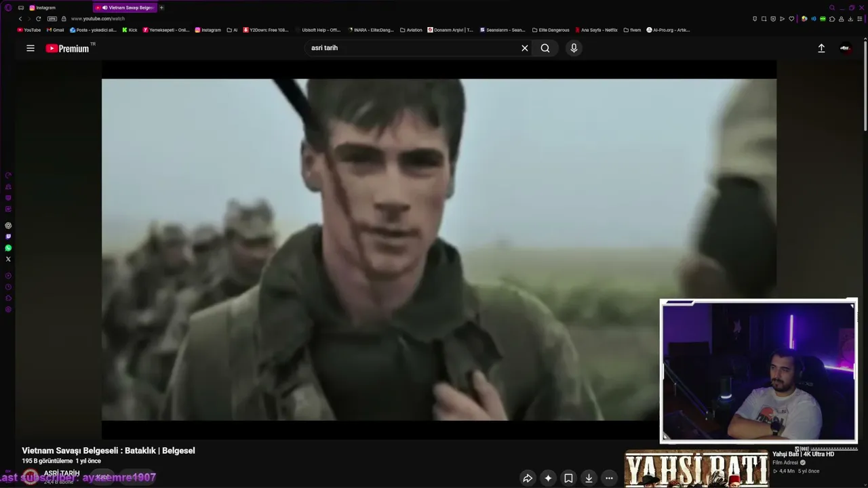Open the YouTube bookmark
Viewport: 868px width, 488px height.
[29, 30]
